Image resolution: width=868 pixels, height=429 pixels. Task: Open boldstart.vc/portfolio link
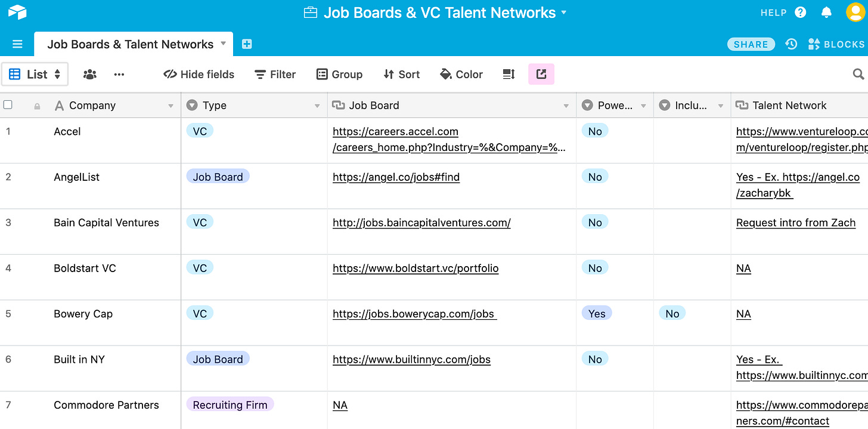416,268
